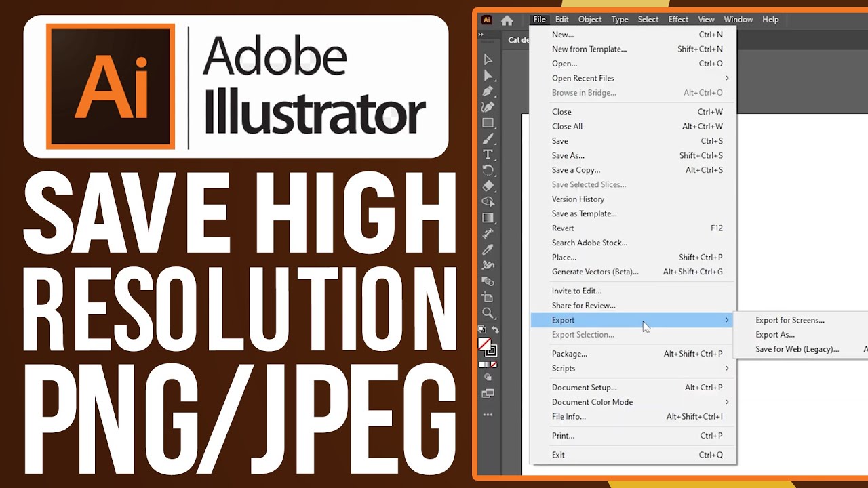The height and width of the screenshot is (488, 868).
Task: Select the Shape Builder tool
Action: pos(488,201)
